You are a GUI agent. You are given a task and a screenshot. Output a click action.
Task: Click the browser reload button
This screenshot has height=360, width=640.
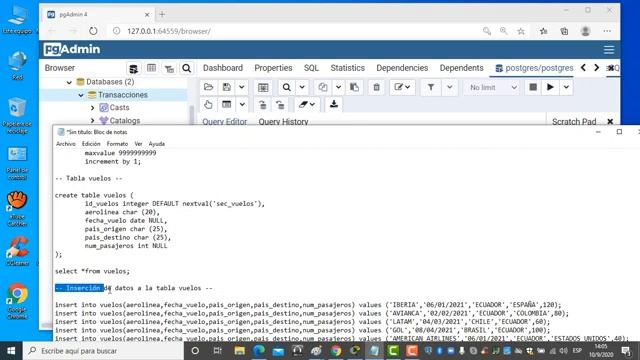[93, 31]
